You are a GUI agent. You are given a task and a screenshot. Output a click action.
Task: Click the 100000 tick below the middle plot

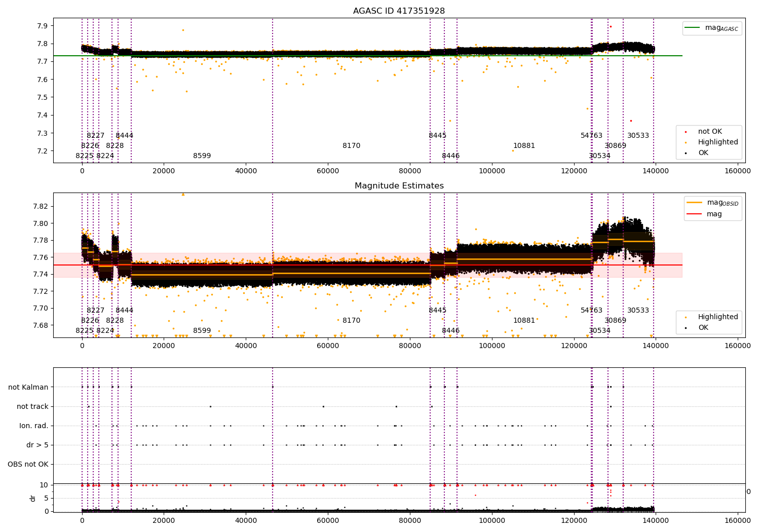coord(492,346)
